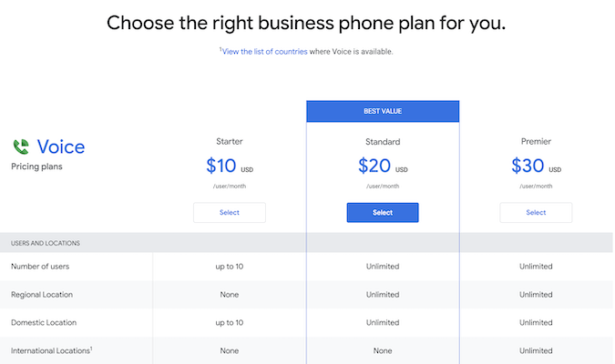Click the Standard plan heading
The height and width of the screenshot is (364, 615).
click(x=383, y=142)
